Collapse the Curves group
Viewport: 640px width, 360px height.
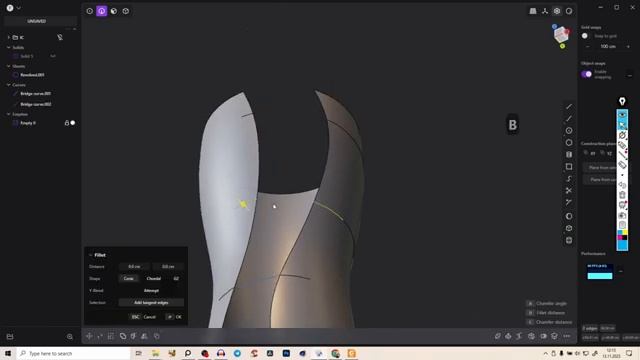pyautogui.click(x=9, y=85)
